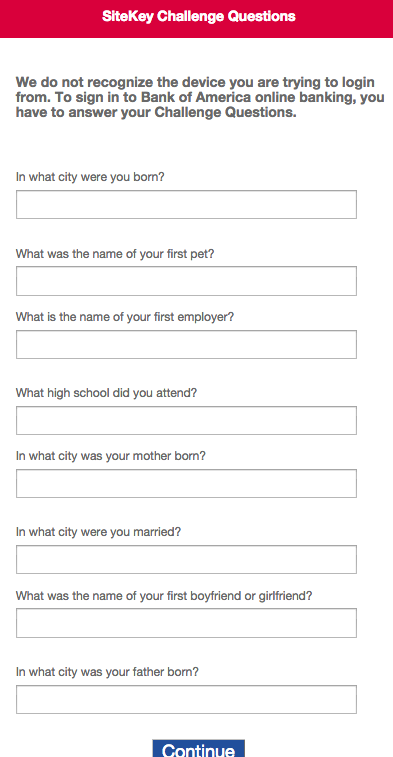Screen dimensions: 393x757
Task: Click the 'city was your mother born' label
Action: tap(111, 456)
